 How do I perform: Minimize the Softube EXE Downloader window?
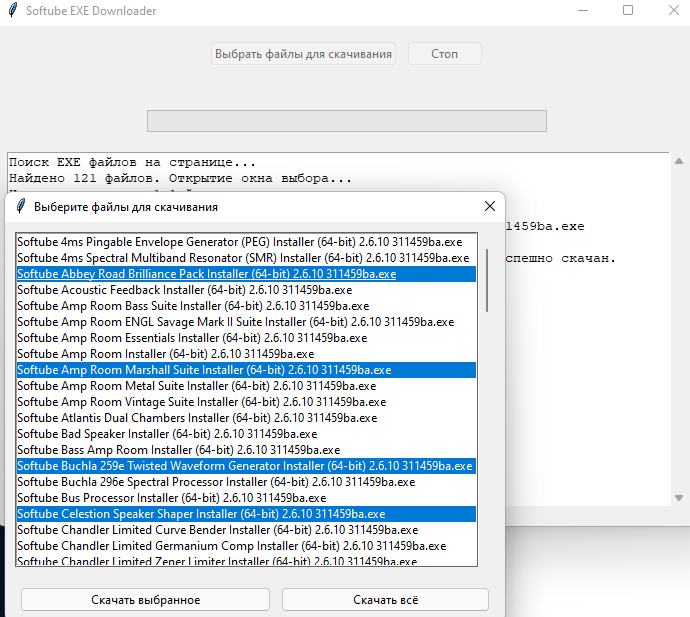click(583, 10)
